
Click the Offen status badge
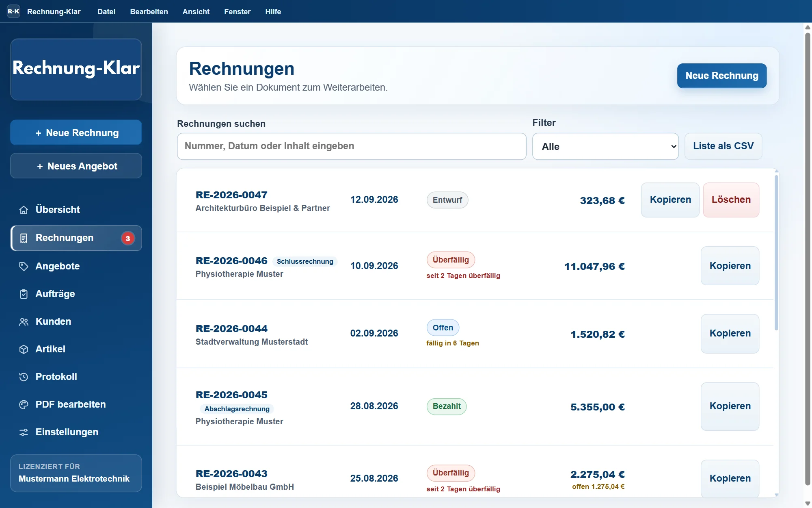[x=443, y=328]
